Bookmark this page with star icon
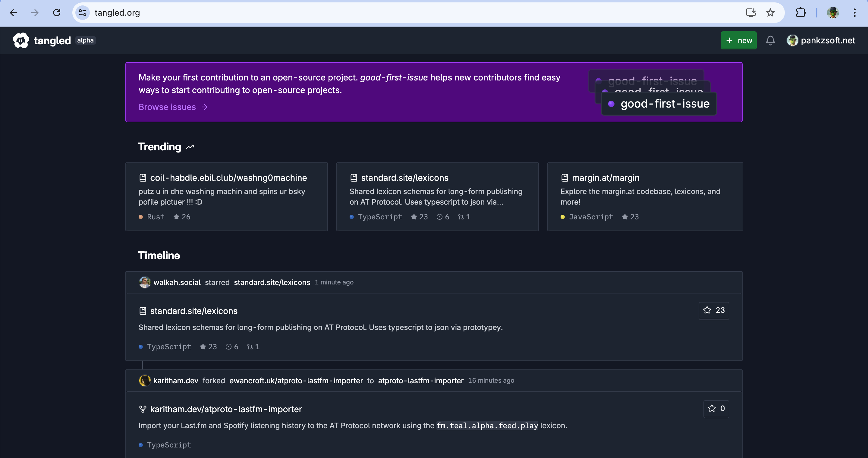The image size is (868, 458). coord(770,13)
